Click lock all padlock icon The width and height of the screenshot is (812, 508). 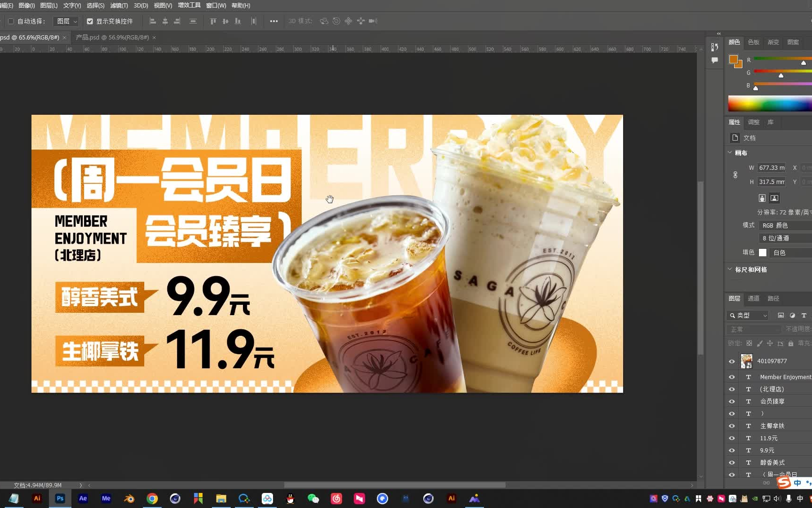tap(791, 343)
